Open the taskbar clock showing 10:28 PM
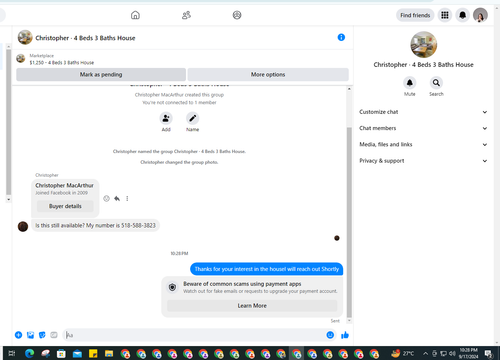Image resolution: width=500 pixels, height=360 pixels. [468, 353]
